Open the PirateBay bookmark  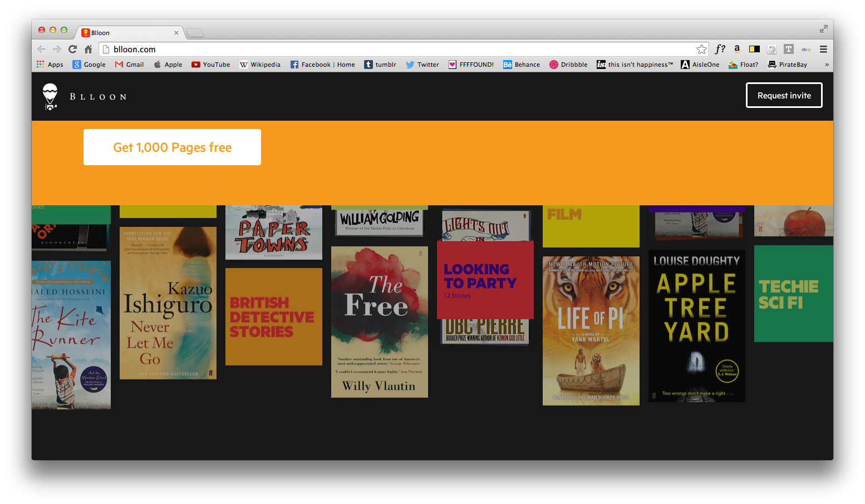[x=787, y=65]
